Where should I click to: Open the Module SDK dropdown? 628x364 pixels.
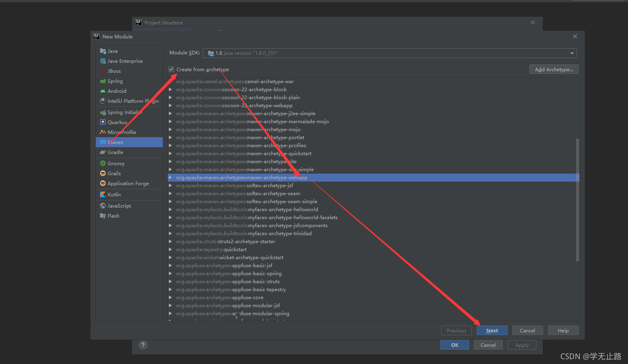pos(572,53)
